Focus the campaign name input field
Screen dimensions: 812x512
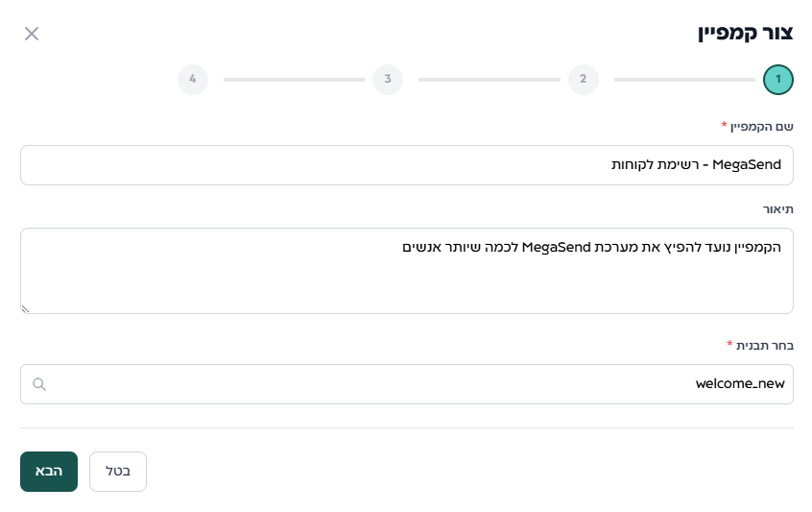point(406,165)
